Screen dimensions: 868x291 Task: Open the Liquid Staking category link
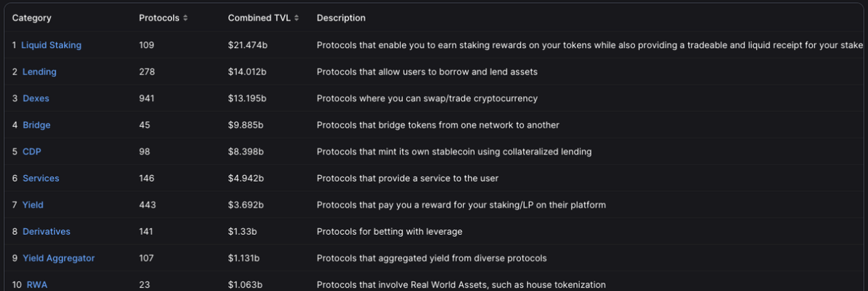(x=51, y=45)
